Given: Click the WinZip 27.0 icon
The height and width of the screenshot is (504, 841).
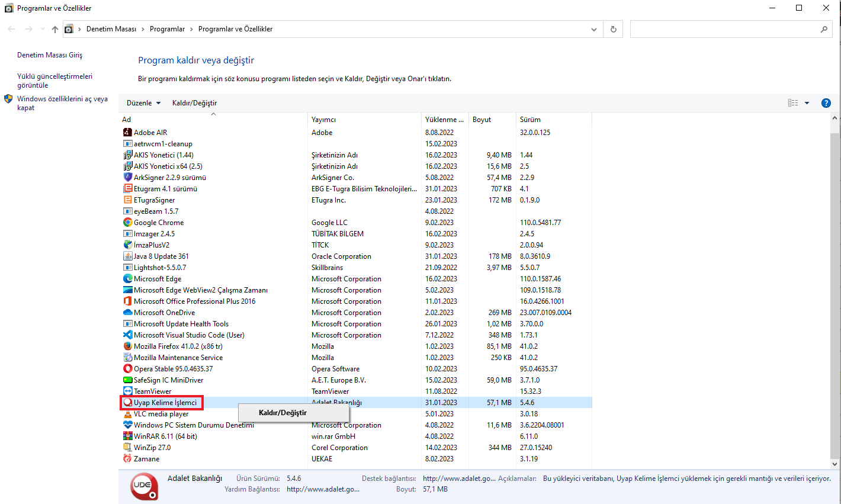Looking at the screenshot, I should coord(127,448).
